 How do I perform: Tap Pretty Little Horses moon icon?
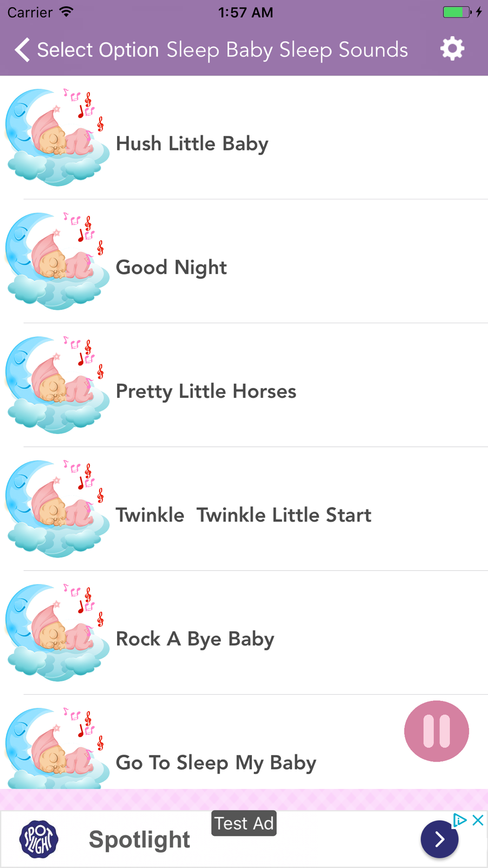coord(57,385)
